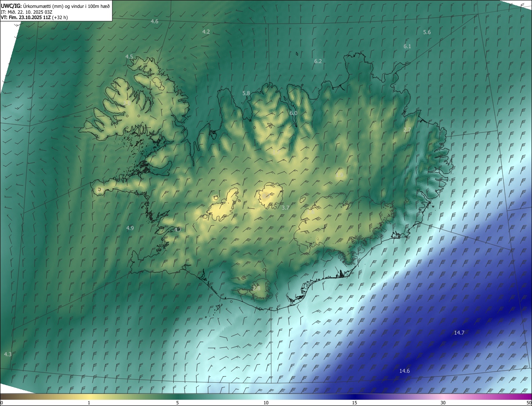The image size is (532, 406).
Task: Click the 3.7 value label on map
Action: point(286,208)
